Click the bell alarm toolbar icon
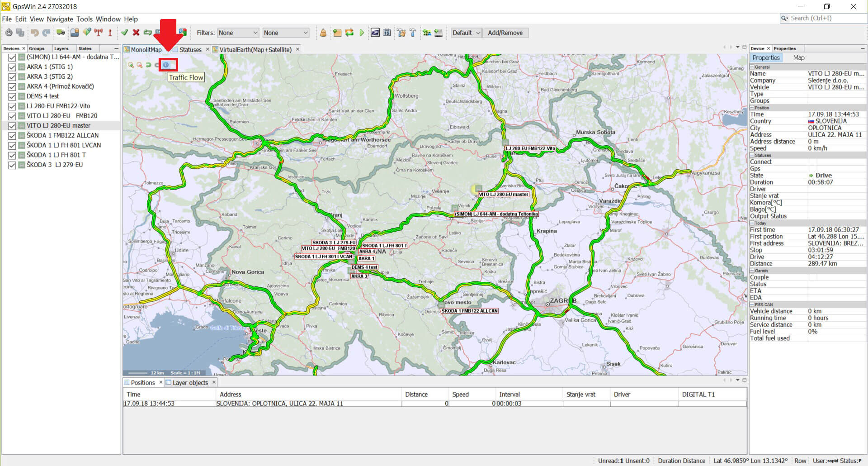This screenshot has height=466, width=868. click(x=323, y=33)
